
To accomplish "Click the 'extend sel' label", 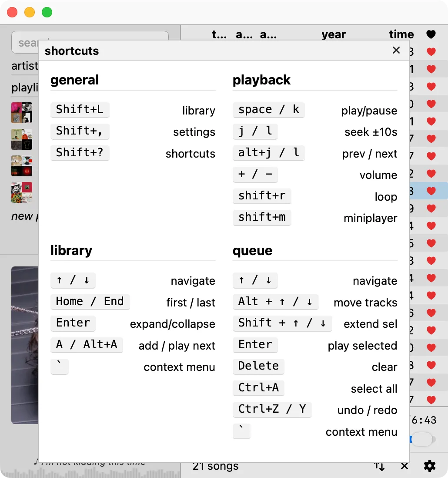I will tap(371, 324).
